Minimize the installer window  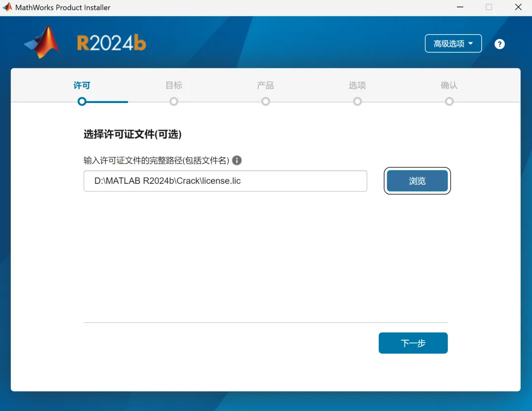click(460, 7)
